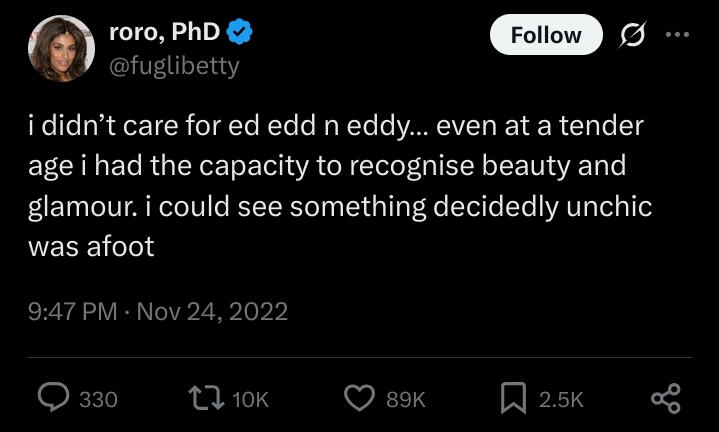Click the repost arrows icon
This screenshot has width=719, height=432.
(x=208, y=398)
